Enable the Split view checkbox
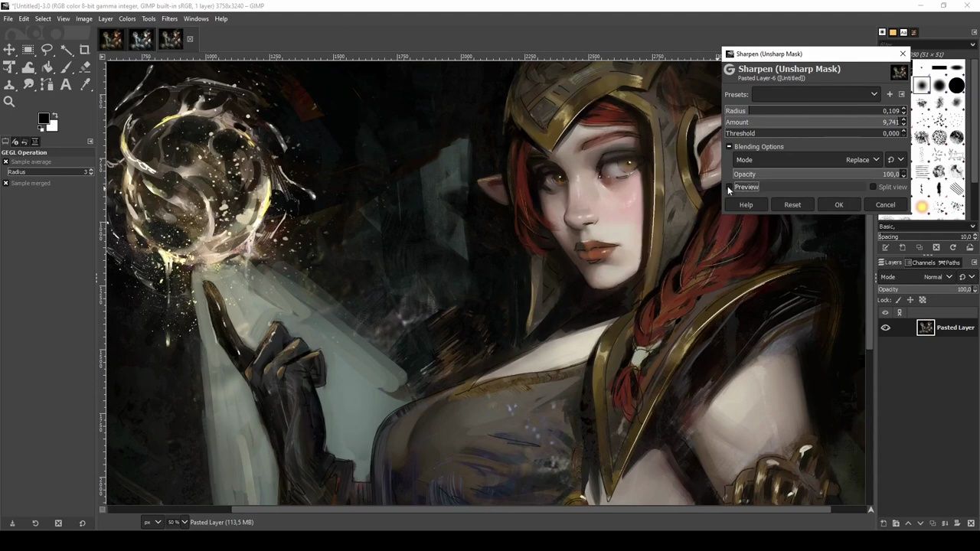The height and width of the screenshot is (551, 980). (873, 187)
